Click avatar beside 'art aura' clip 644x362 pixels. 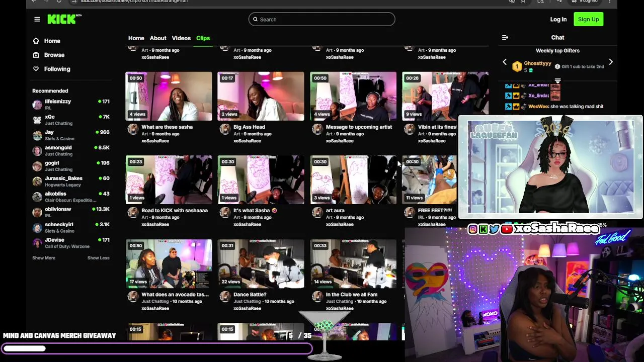tap(317, 213)
